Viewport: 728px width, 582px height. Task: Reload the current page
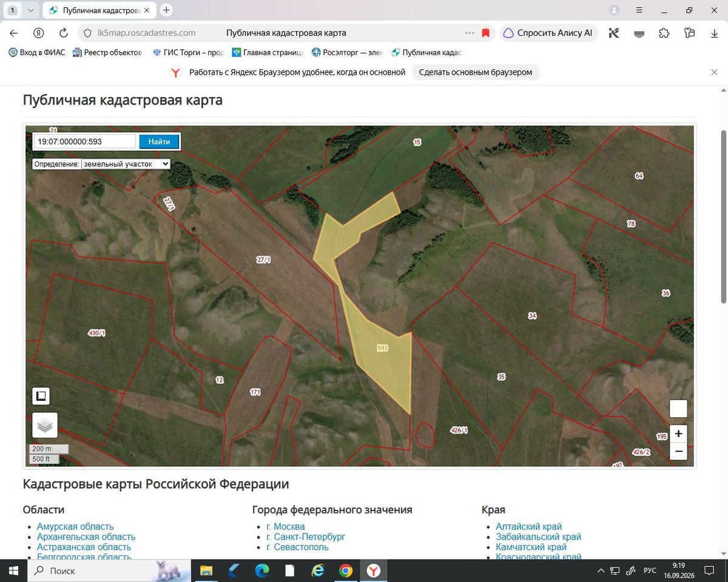click(x=64, y=33)
